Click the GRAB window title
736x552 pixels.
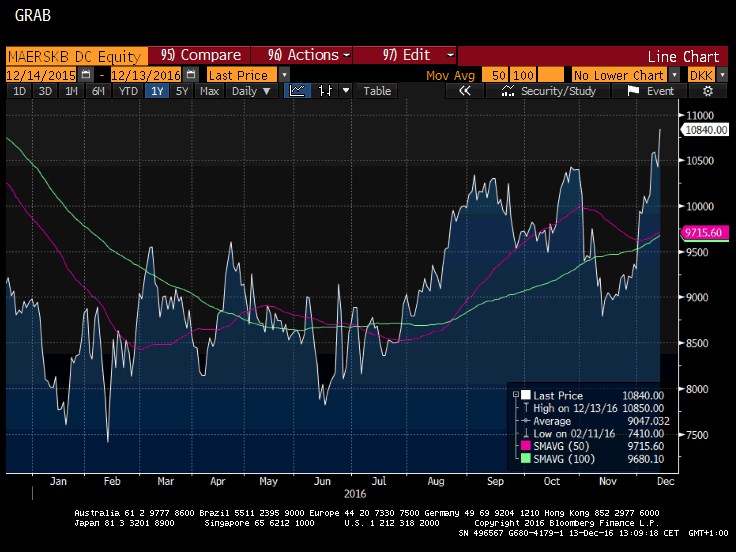point(33,15)
